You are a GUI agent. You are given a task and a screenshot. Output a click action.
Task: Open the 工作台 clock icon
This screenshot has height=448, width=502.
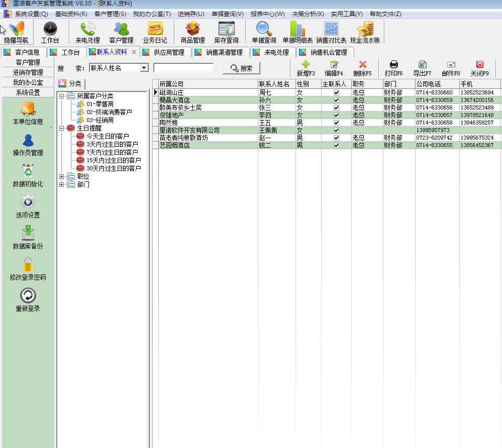pos(50,32)
